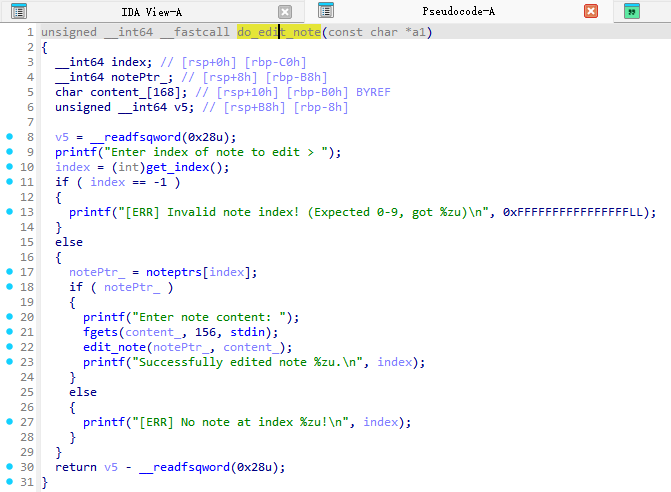Toggle breakpoint dot on line 30

point(10,467)
